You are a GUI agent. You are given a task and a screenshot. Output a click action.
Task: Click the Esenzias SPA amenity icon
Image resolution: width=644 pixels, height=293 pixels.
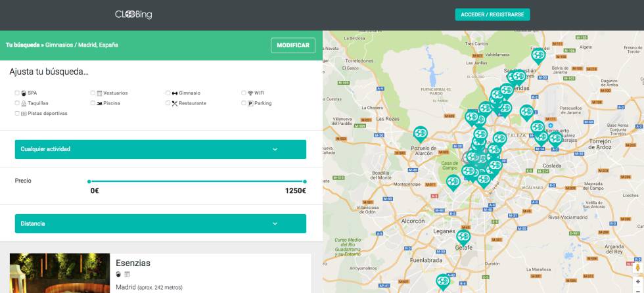pyautogui.click(x=118, y=274)
